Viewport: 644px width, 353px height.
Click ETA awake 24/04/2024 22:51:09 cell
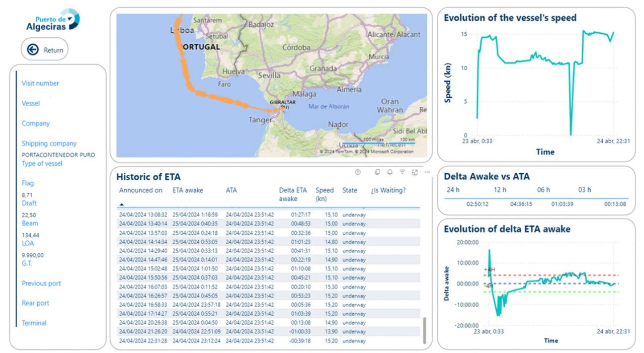(196, 332)
